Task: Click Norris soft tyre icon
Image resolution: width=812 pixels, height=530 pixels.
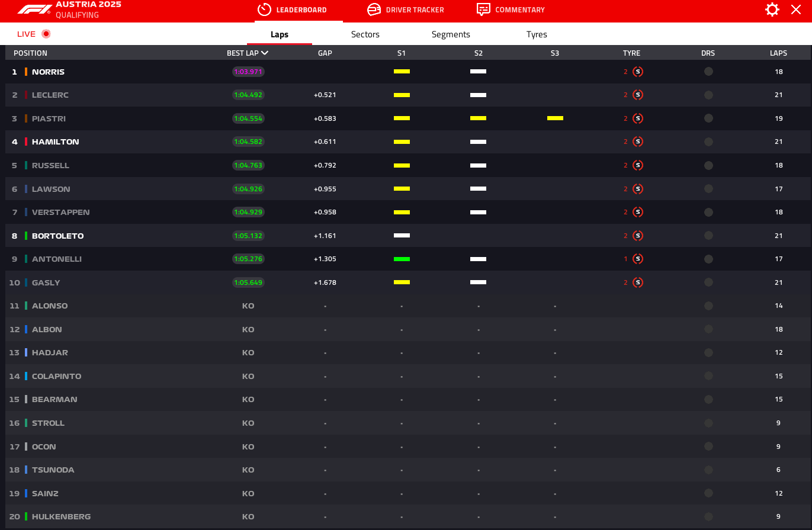Action: pos(638,72)
